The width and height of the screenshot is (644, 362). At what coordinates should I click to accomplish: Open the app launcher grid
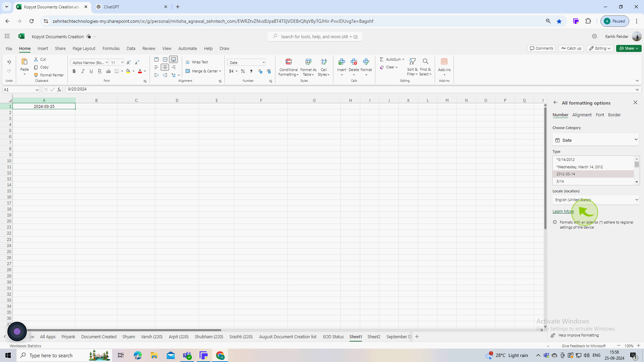coord(7,36)
